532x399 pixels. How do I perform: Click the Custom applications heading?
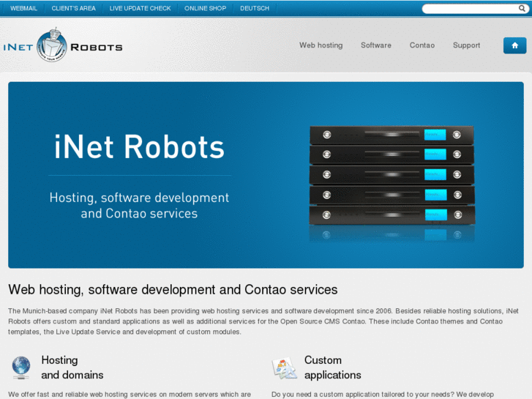pos(332,368)
